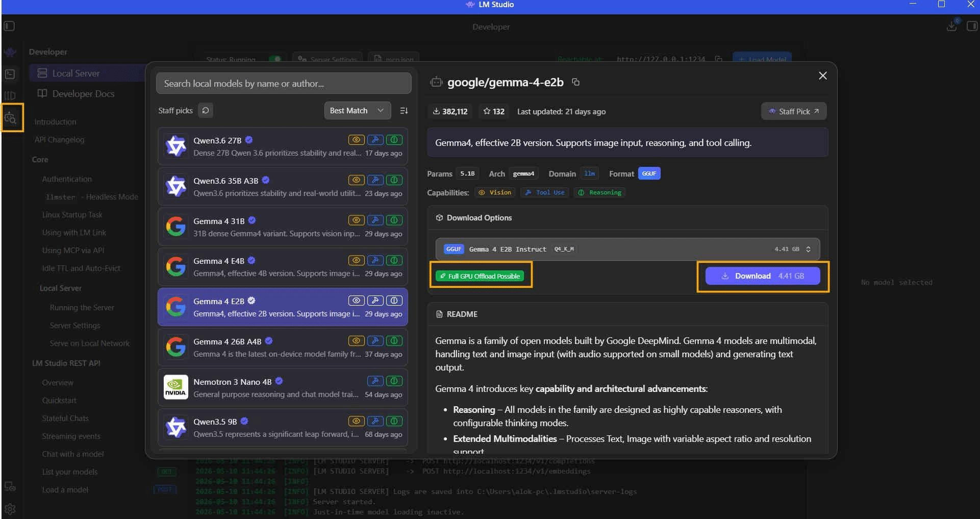Open Server Settings button behind dialog
The image size is (980, 519).
(328, 59)
